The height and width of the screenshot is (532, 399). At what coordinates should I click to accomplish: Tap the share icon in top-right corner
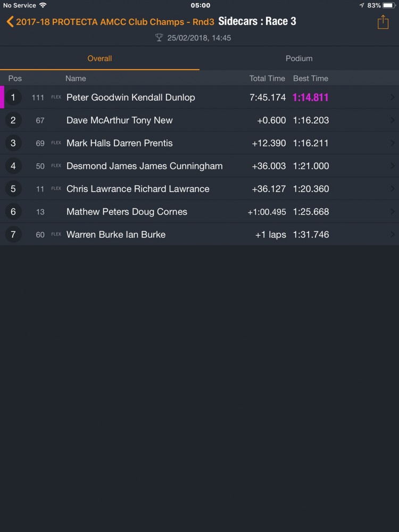click(x=383, y=22)
